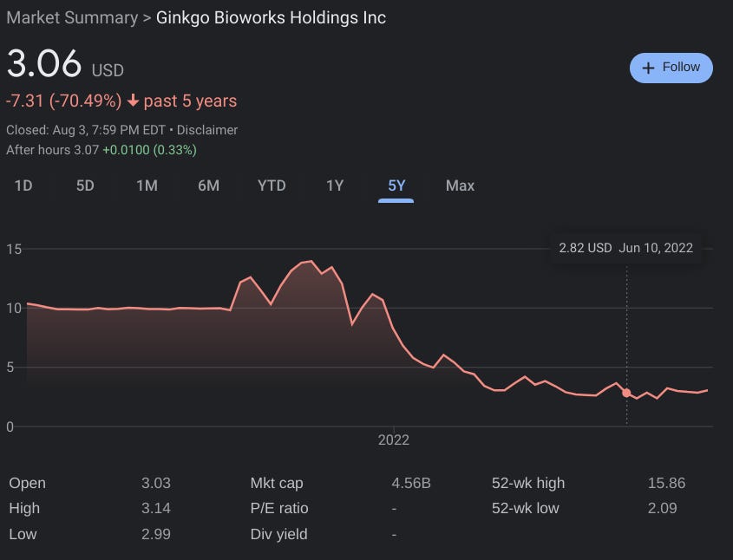Click the Div yield label
Viewport: 733px width, 560px height.
click(x=279, y=534)
